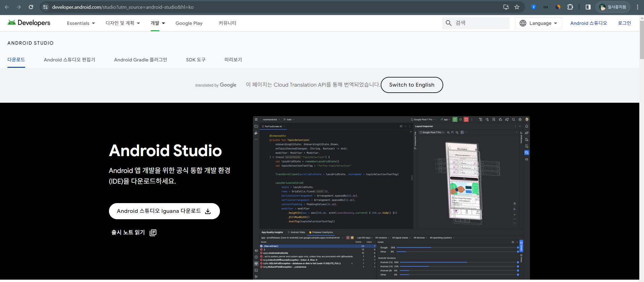Open the Android 스튜디오 header link
Viewport: 644px width, 282px height.
(589, 23)
